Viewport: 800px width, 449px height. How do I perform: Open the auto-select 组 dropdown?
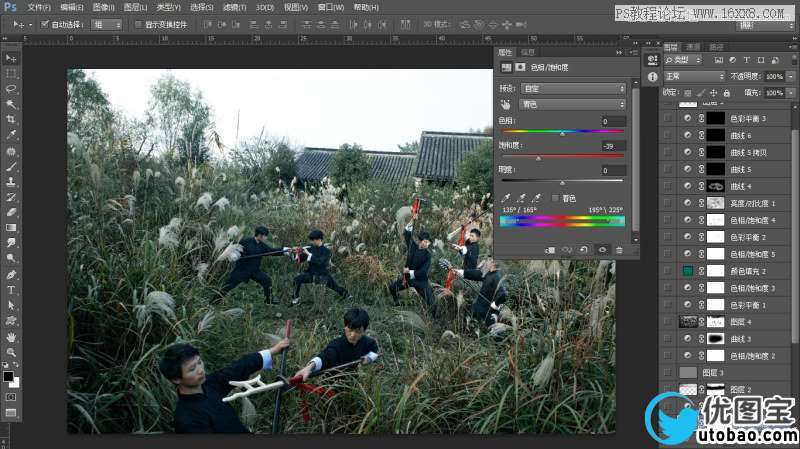106,24
